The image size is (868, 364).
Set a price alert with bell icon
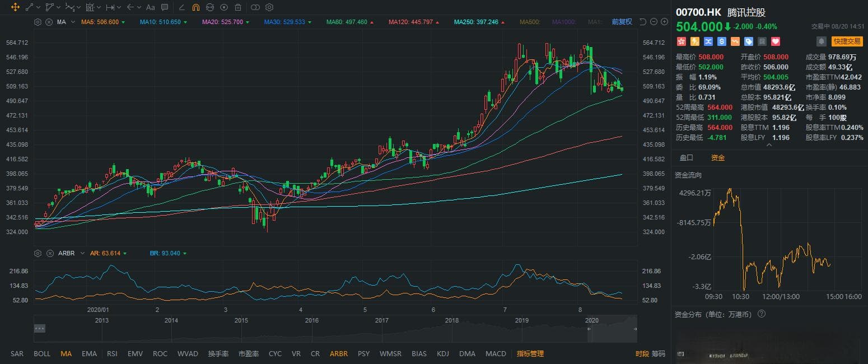pyautogui.click(x=822, y=41)
